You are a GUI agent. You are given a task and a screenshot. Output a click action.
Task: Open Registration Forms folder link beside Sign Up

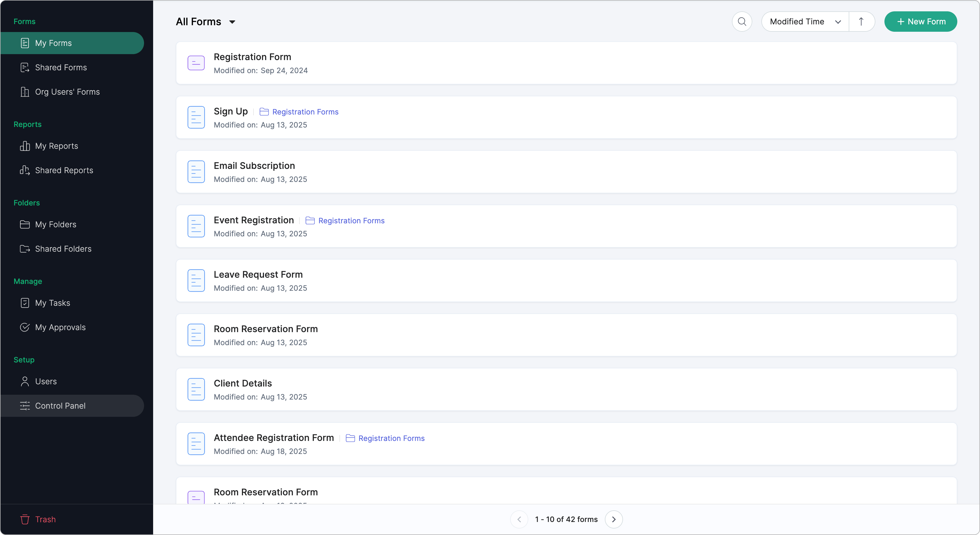[x=305, y=112]
